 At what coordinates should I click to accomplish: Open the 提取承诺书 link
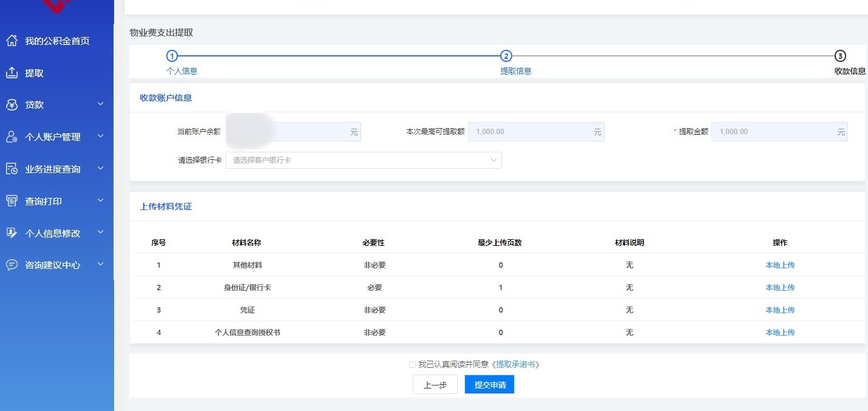517,365
